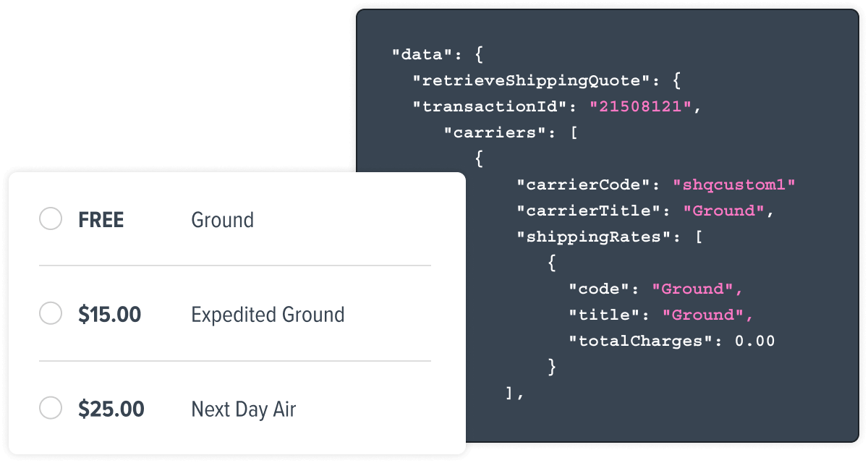
Task: Click the totalCharges value 0.00
Action: coord(754,341)
